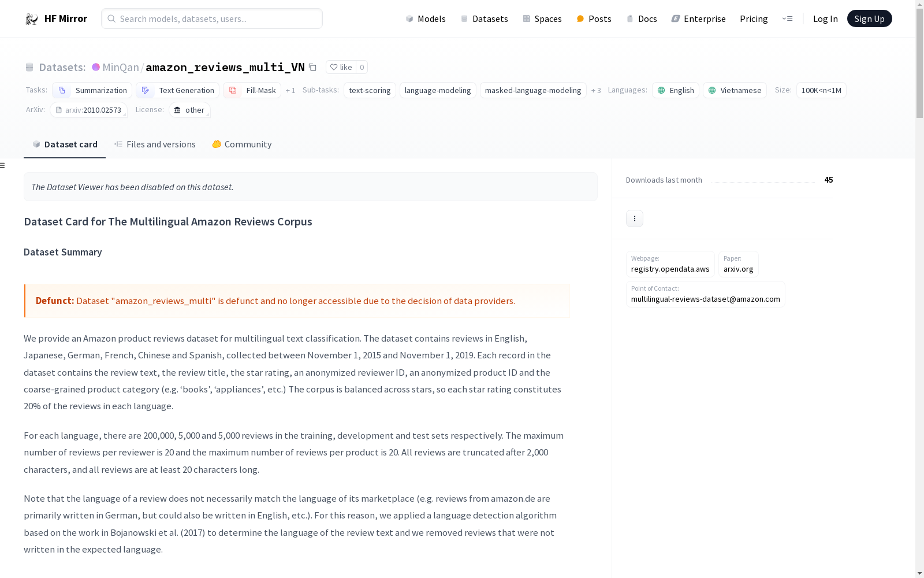Click the globe icon beside English
Screen dimensions: 924x578
coord(661,90)
